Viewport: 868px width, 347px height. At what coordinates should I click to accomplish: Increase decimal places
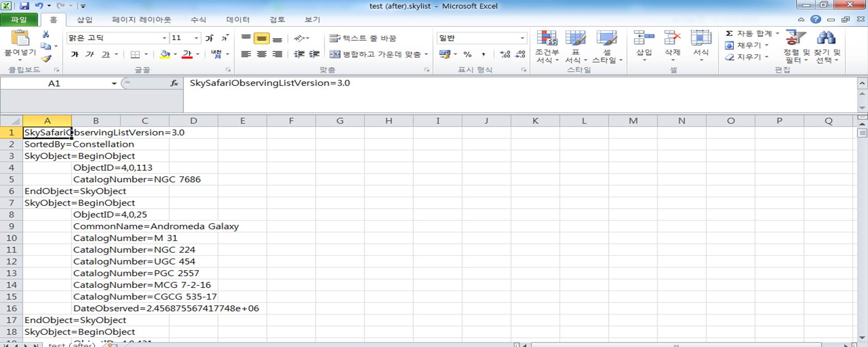pos(505,54)
